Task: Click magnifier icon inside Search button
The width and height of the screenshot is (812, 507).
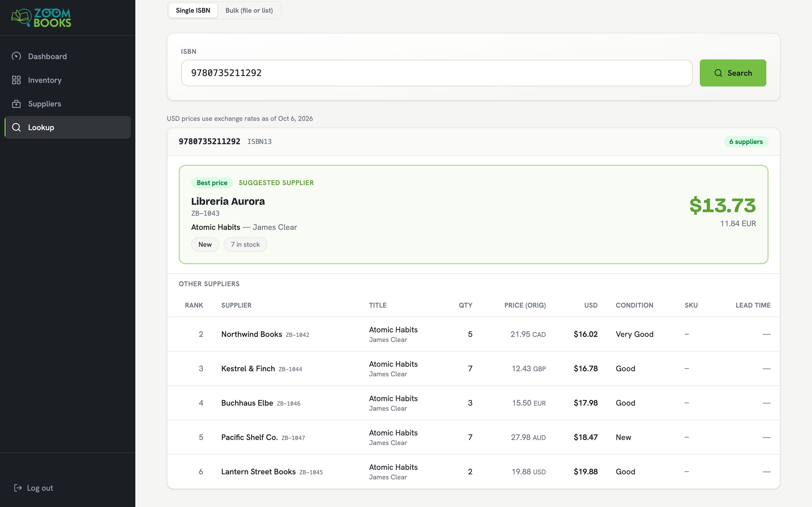Action: coord(718,73)
